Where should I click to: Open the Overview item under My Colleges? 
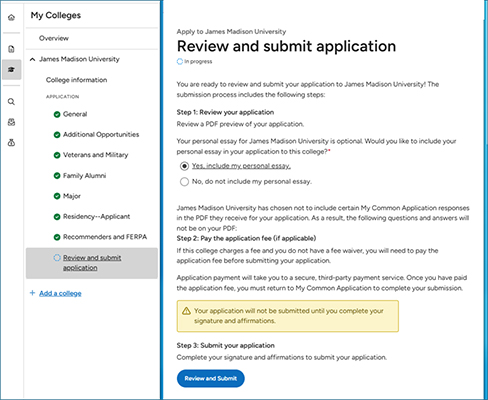click(x=54, y=38)
